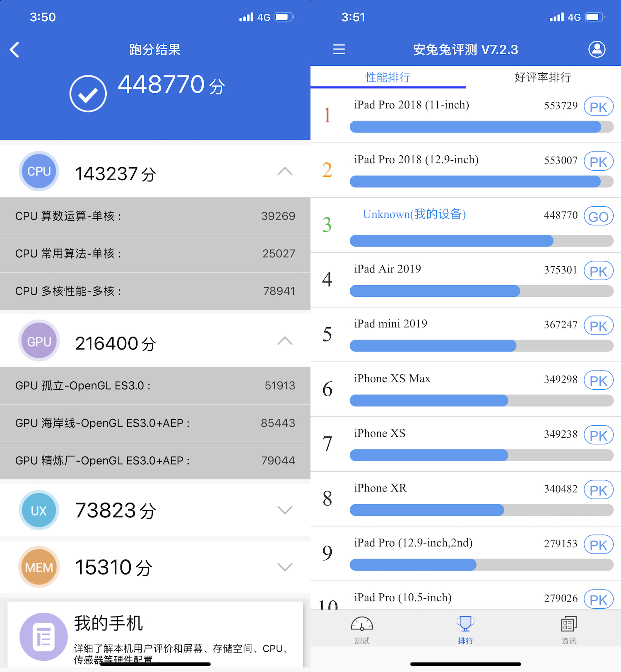Click the Unknown (我的设备) score bar
The image size is (621, 672).
point(481,241)
